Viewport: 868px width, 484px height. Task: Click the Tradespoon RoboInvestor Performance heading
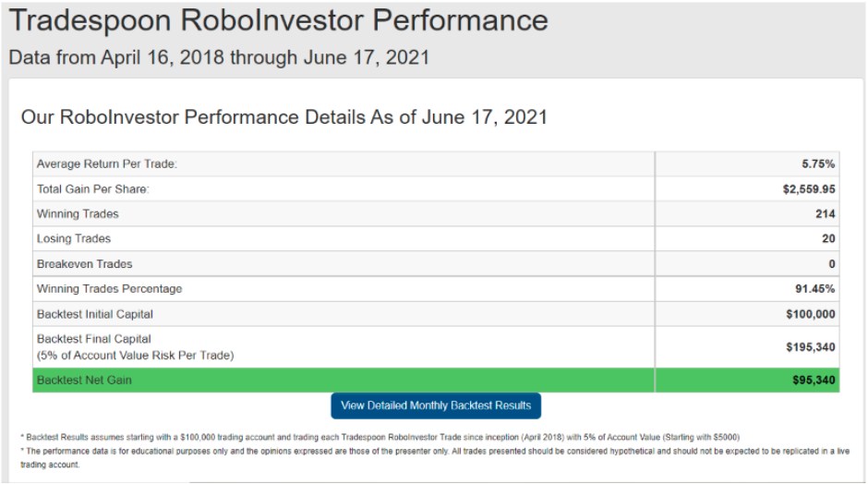(x=279, y=20)
